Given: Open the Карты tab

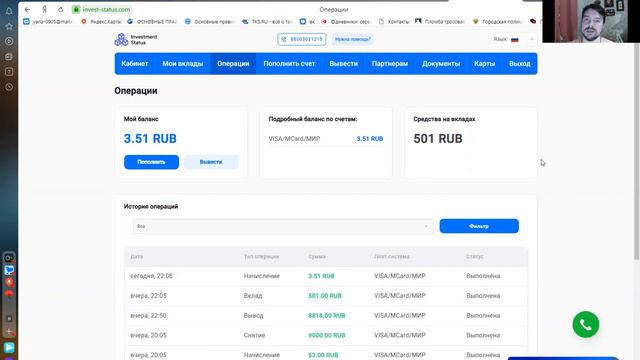Looking at the screenshot, I should click(x=484, y=64).
